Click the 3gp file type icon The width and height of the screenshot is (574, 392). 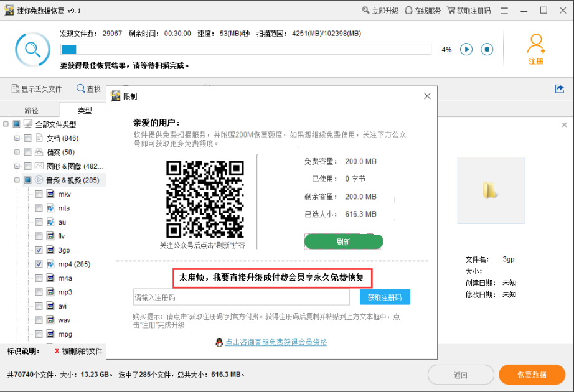click(x=50, y=250)
